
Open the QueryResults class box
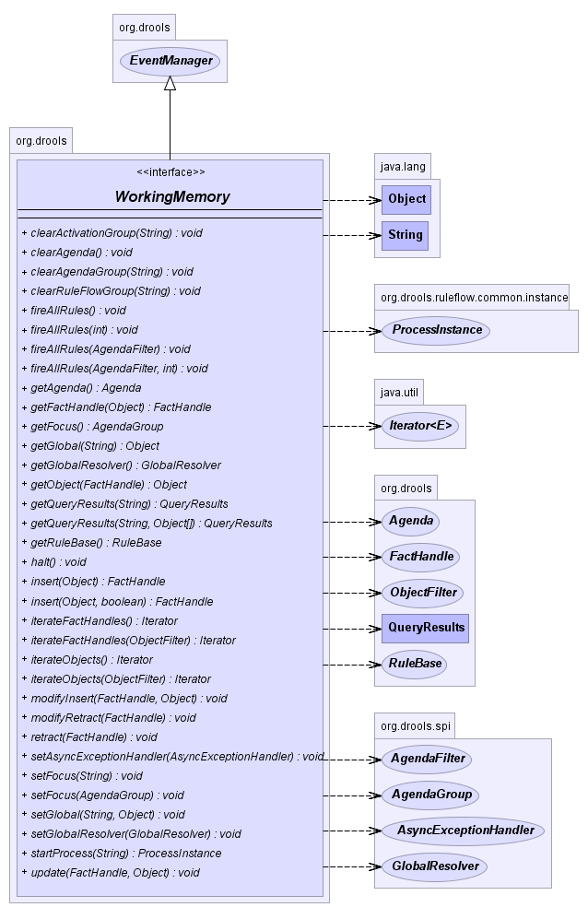pos(425,629)
